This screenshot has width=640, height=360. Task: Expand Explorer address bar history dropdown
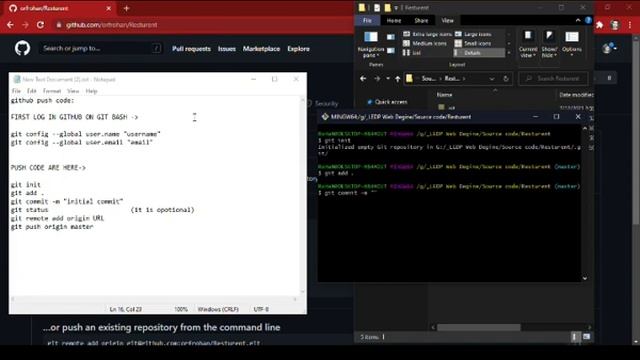492,78
